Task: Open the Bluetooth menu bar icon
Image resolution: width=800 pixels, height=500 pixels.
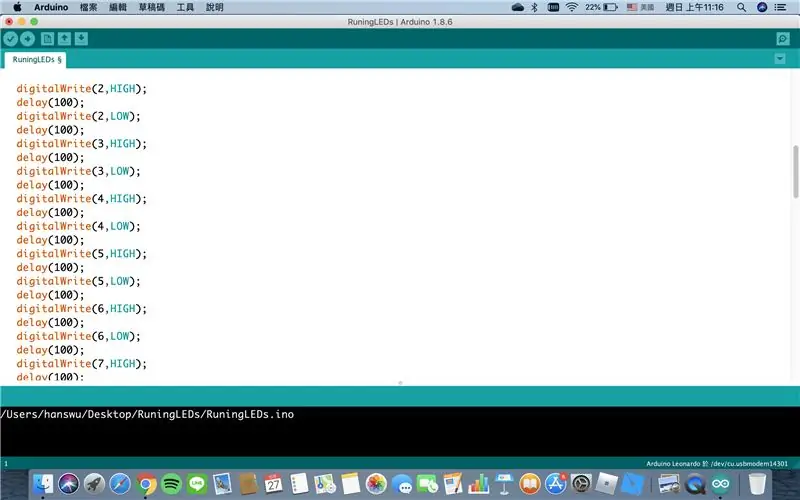Action: 534,7
